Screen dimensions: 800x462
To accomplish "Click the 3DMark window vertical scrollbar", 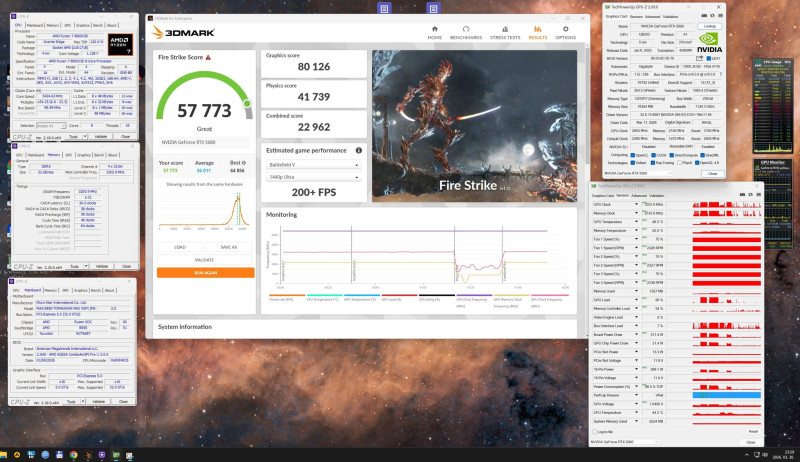I will tap(587, 189).
